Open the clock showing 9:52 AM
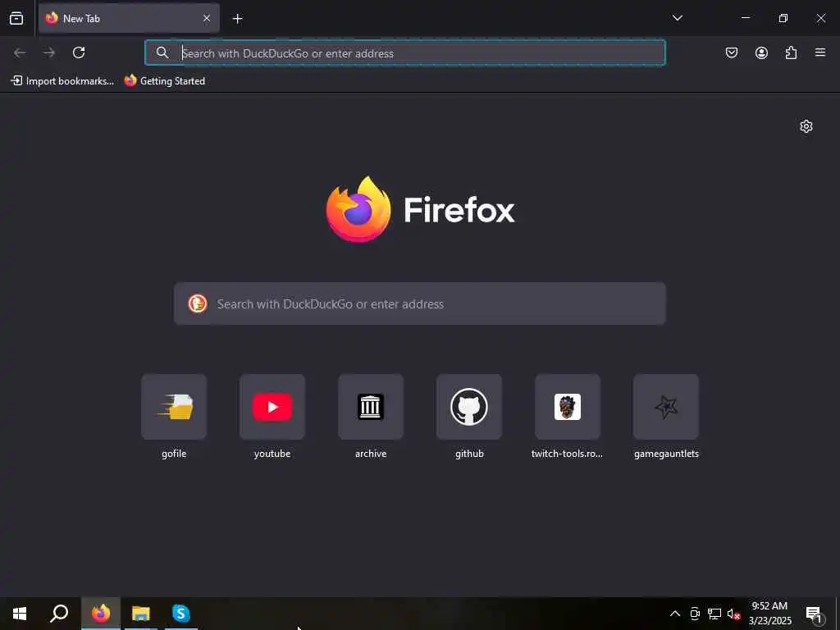840x630 pixels. [769, 614]
